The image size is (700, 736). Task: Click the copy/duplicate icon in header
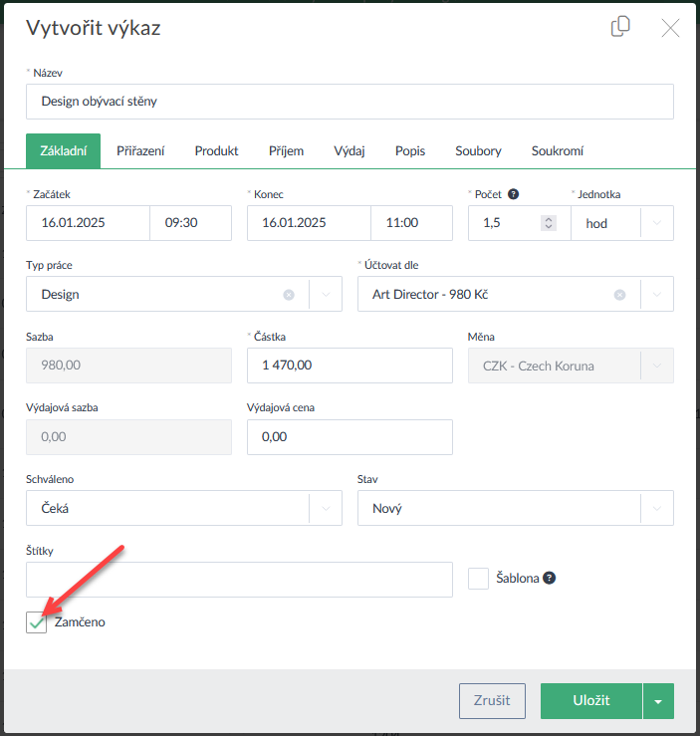click(x=620, y=27)
